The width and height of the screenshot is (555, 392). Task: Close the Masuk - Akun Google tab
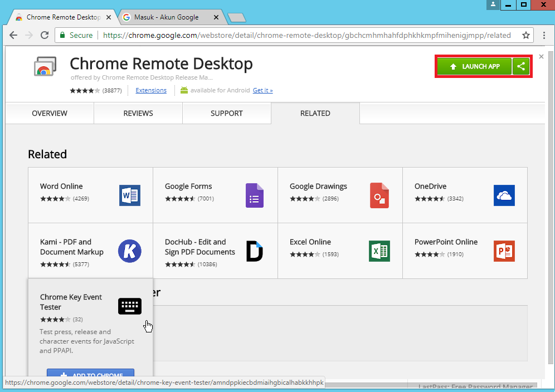coord(216,17)
